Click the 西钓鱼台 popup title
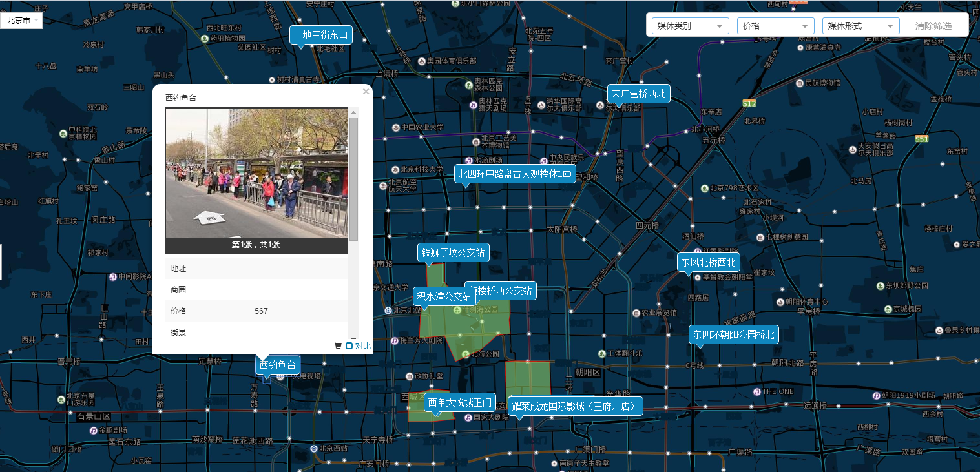Viewport: 980px width, 472px height. point(181,98)
